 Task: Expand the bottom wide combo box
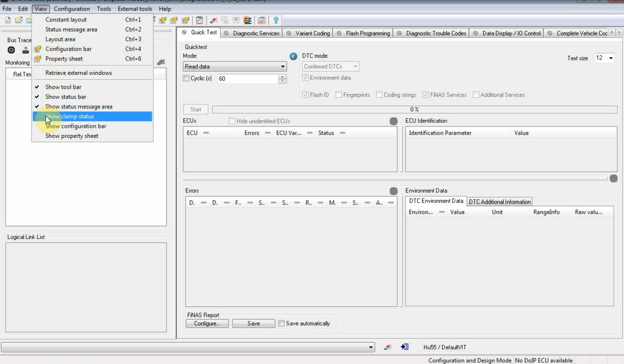[x=371, y=347]
